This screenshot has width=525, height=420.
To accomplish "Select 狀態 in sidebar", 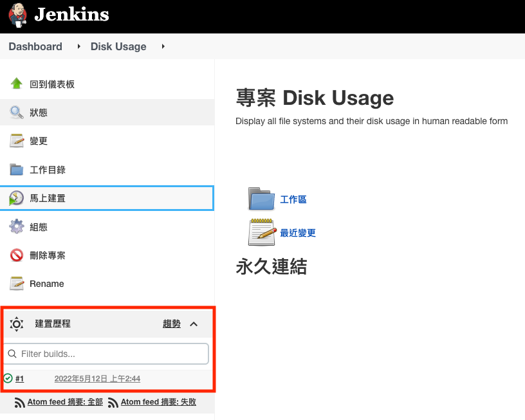I will [x=39, y=113].
